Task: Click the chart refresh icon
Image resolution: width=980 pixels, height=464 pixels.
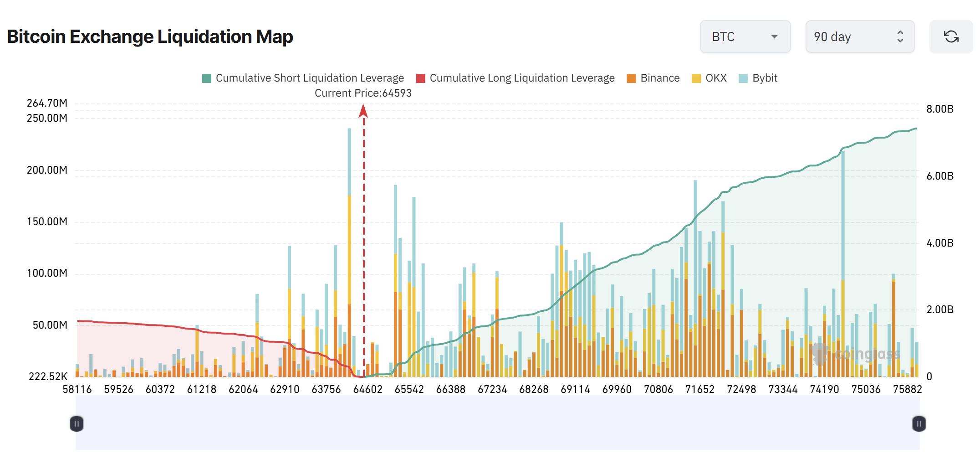Action: click(951, 36)
